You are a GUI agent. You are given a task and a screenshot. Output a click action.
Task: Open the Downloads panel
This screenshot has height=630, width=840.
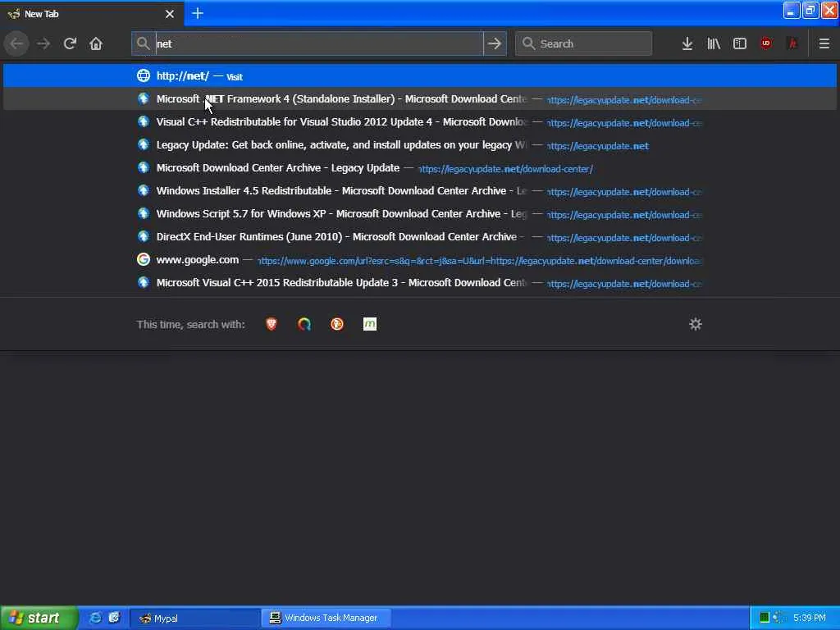[x=687, y=43]
